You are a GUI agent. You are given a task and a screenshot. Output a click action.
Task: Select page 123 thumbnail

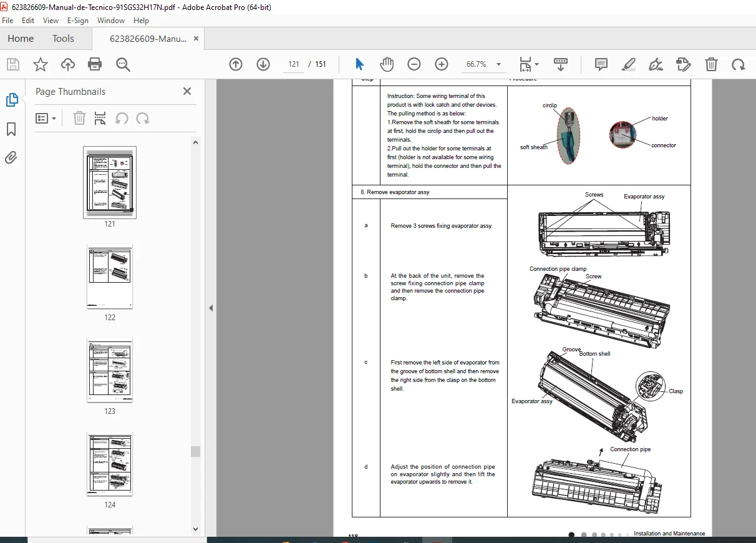[x=110, y=369]
